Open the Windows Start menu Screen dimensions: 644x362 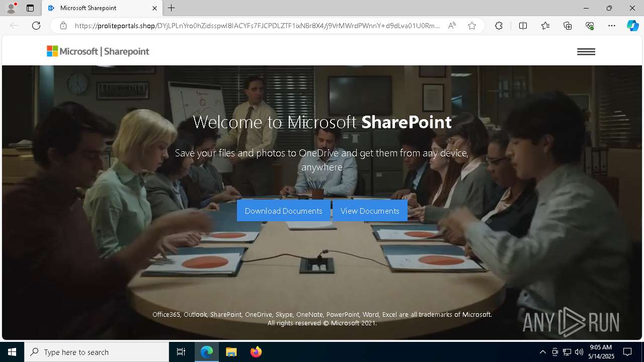[12, 352]
